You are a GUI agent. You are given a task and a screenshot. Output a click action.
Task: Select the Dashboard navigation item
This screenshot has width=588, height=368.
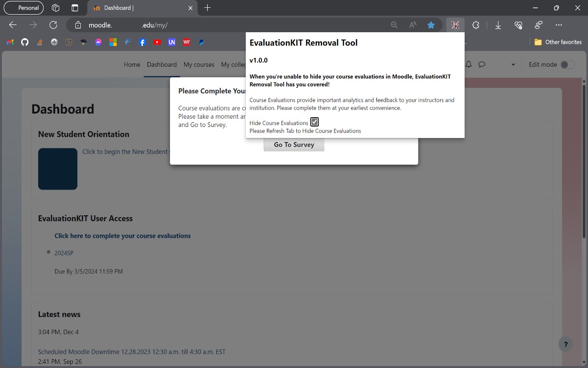pos(162,64)
